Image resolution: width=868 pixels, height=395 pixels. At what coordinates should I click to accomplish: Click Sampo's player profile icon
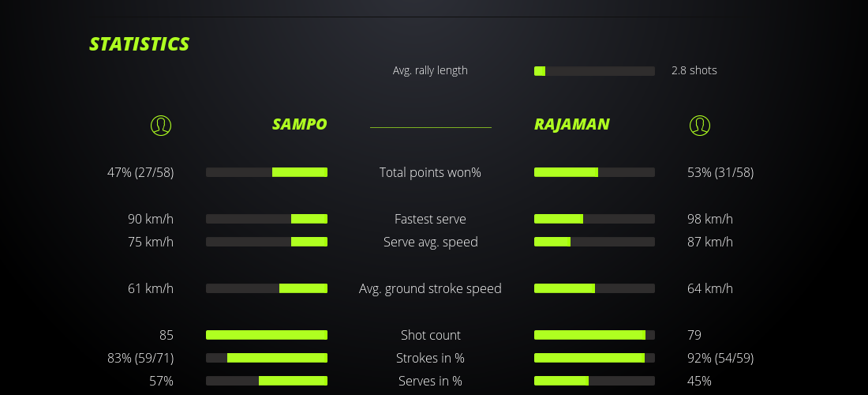[x=161, y=126]
